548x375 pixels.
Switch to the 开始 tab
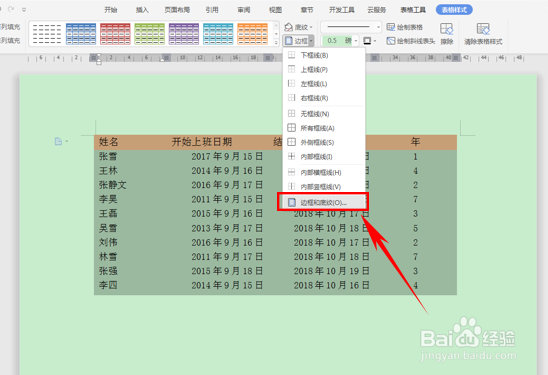[x=111, y=10]
